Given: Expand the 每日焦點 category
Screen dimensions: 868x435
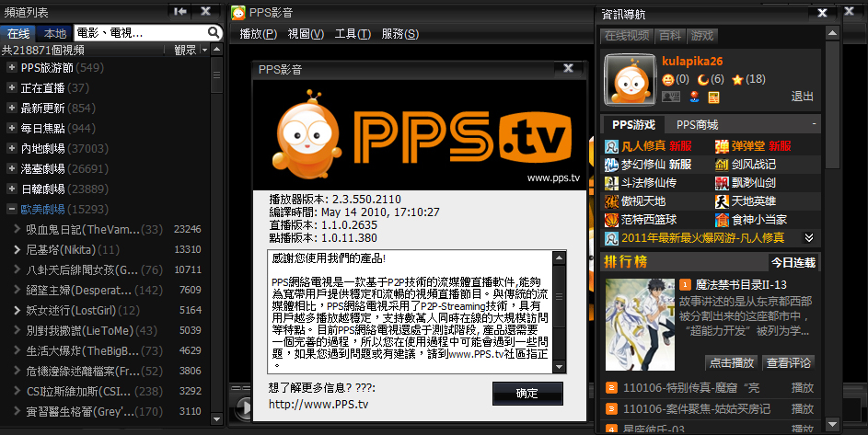Looking at the screenshot, I should click(x=11, y=128).
